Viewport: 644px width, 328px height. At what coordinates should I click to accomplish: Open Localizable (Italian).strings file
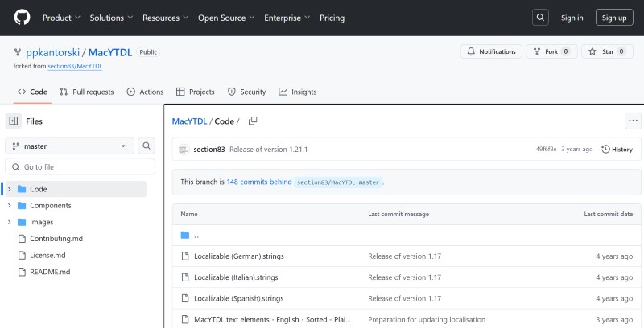pos(236,277)
